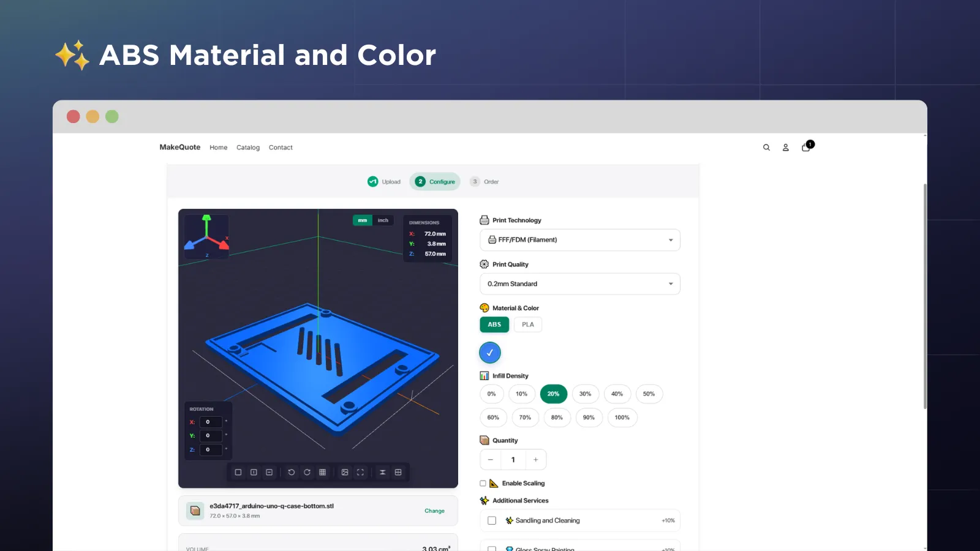The height and width of the screenshot is (551, 980).
Task: Open the Print Technology dropdown
Action: (579, 239)
